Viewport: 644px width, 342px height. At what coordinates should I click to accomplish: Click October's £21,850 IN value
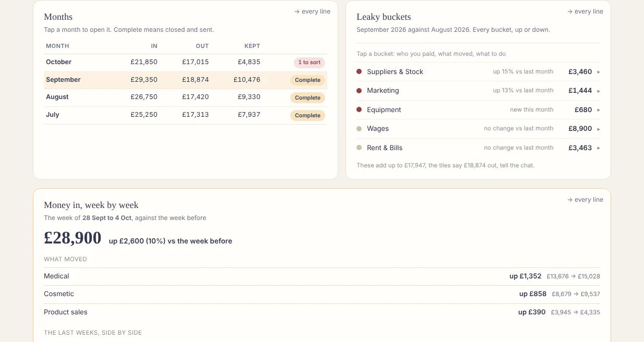pos(144,62)
